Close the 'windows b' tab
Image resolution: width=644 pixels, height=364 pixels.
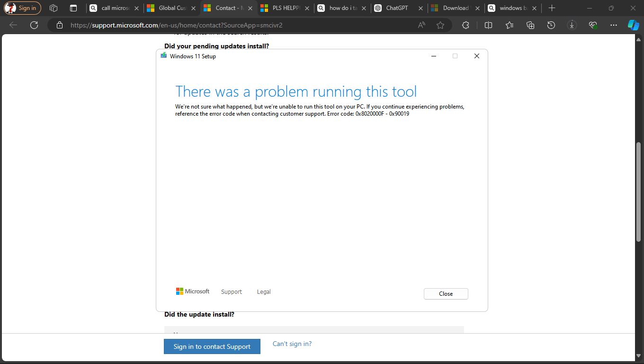point(534,8)
